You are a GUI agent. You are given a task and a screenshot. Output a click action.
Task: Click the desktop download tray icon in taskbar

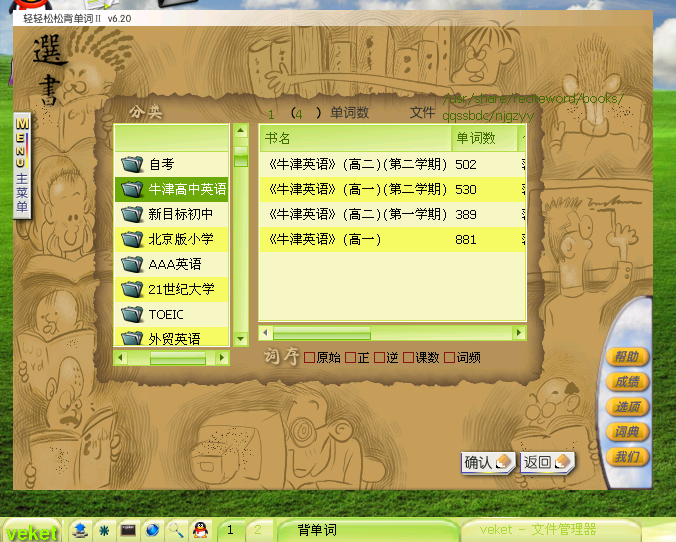80,530
